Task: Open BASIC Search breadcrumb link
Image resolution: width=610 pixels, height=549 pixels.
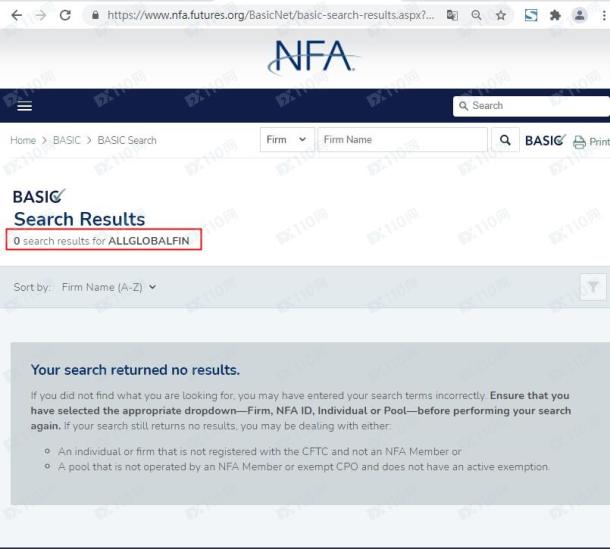Action: (127, 140)
